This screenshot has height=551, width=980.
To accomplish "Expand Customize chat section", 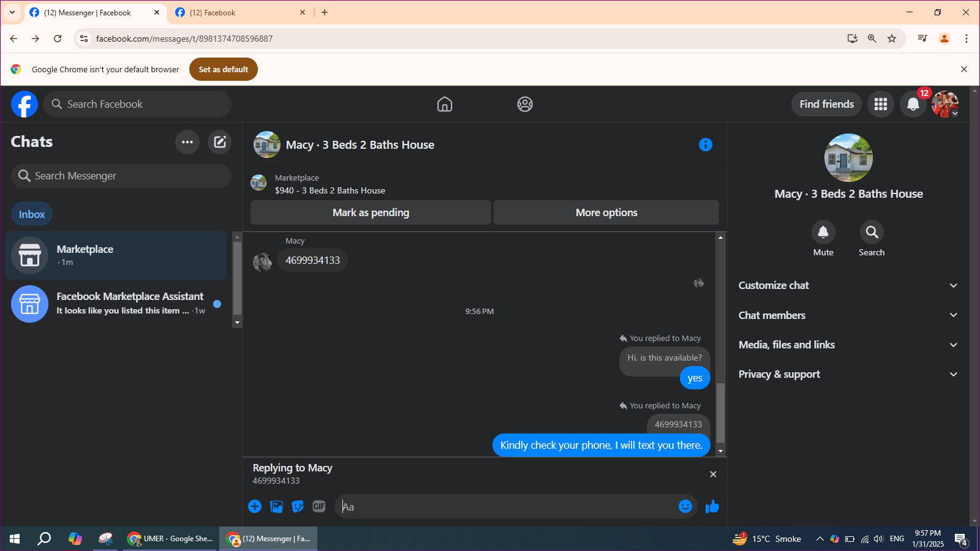I will tap(848, 285).
